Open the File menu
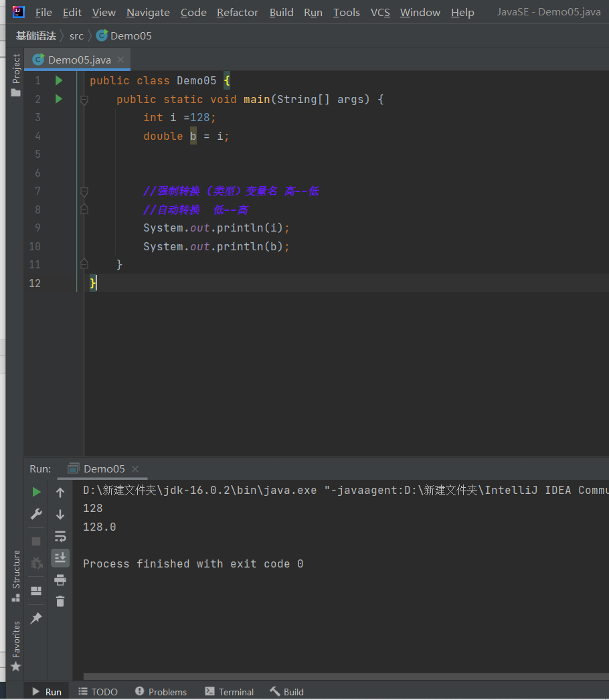Screen dimensions: 609x700 point(43,13)
